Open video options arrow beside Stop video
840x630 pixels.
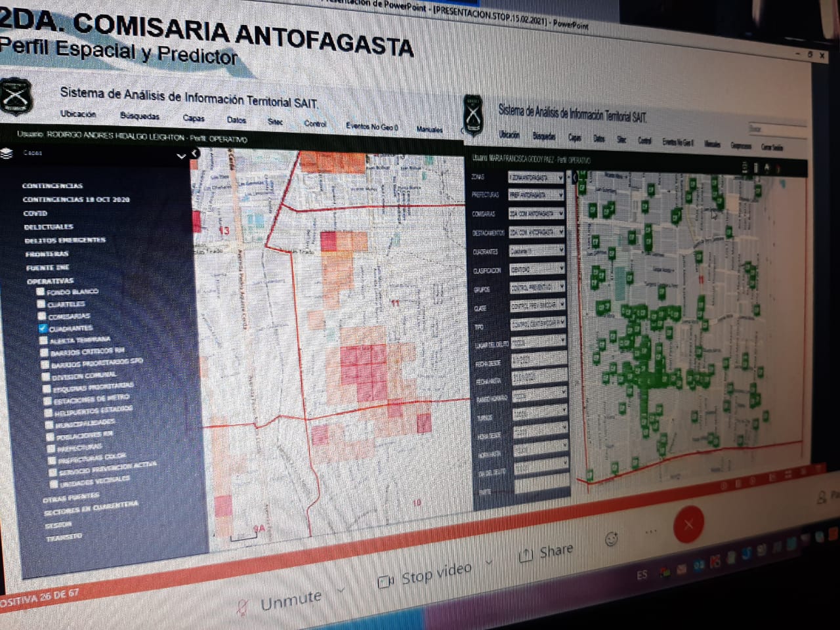point(489,561)
